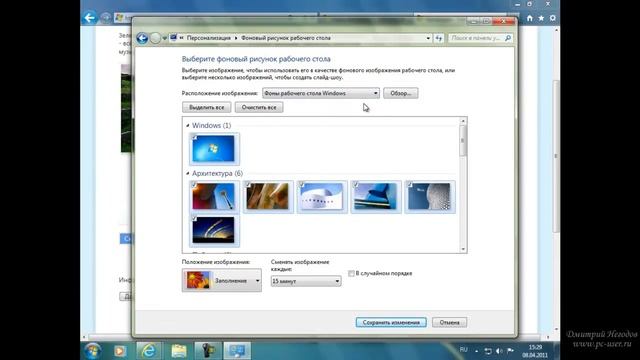Collapse the Архитектура (6) group
The height and width of the screenshot is (360, 640).
pyautogui.click(x=188, y=173)
